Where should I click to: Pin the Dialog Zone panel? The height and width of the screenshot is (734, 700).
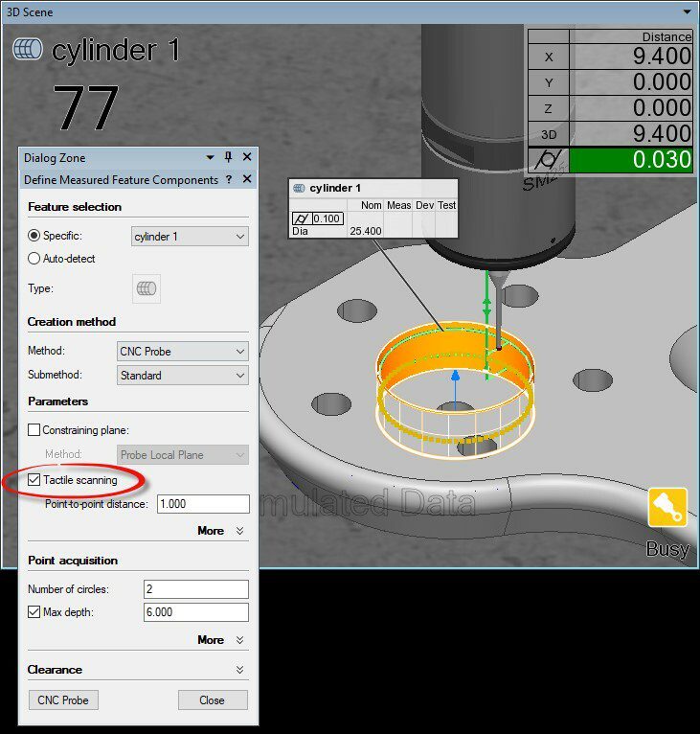(x=228, y=157)
